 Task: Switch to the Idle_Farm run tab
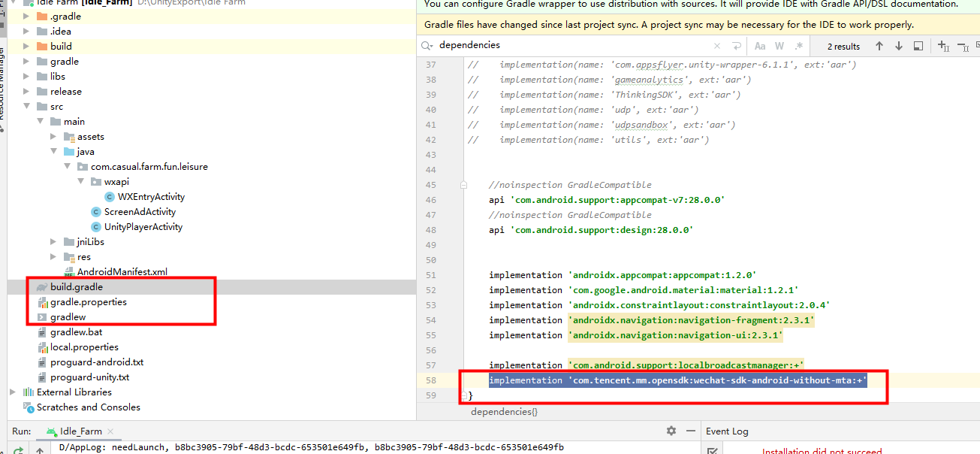pyautogui.click(x=80, y=431)
